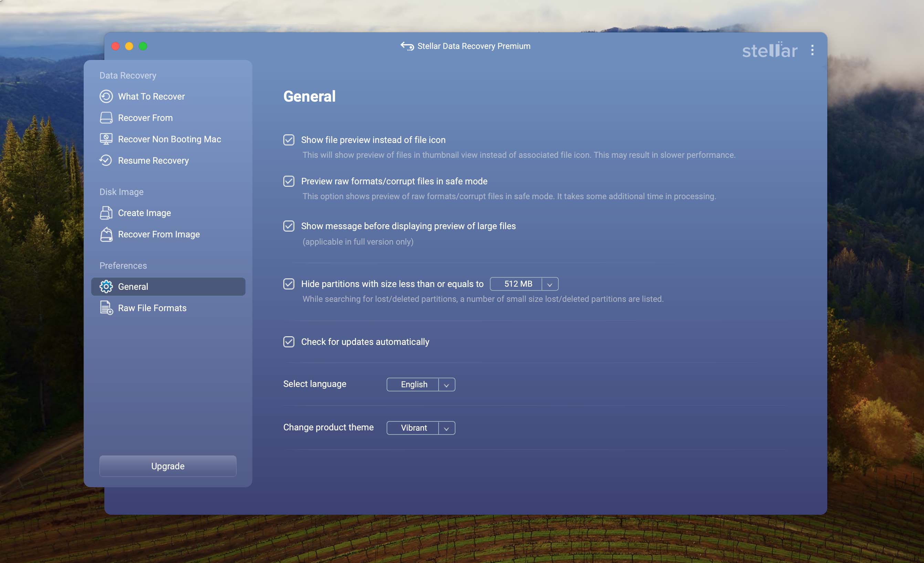The width and height of the screenshot is (924, 563).
Task: Click the safe mode processing time description
Action: tap(509, 196)
